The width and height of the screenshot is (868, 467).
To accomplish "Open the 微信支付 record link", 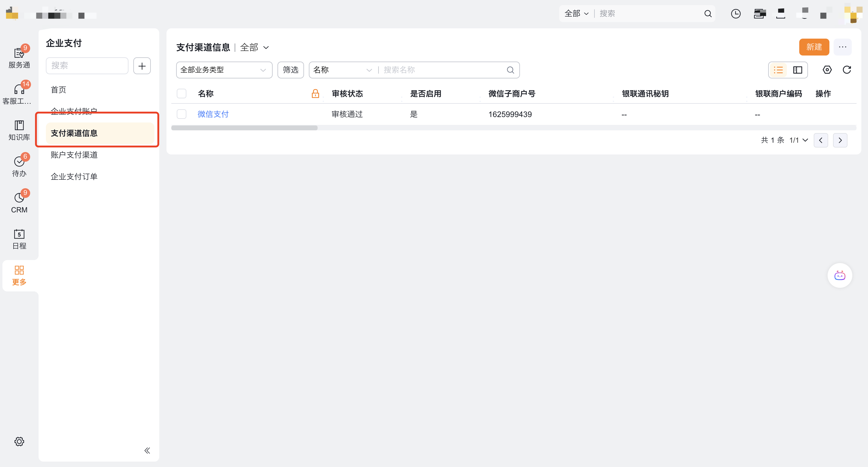I will [213, 114].
